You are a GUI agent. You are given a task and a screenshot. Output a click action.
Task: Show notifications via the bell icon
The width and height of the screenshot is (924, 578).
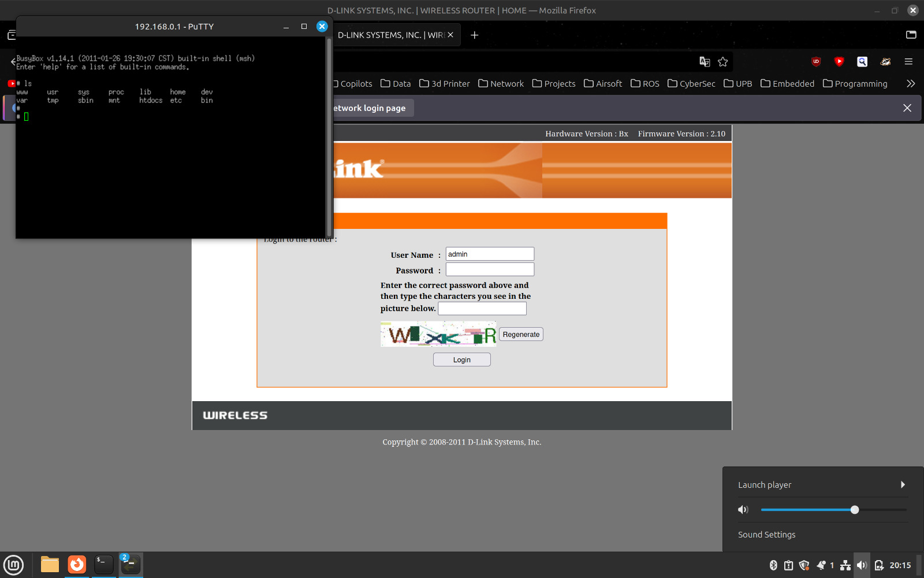(821, 565)
